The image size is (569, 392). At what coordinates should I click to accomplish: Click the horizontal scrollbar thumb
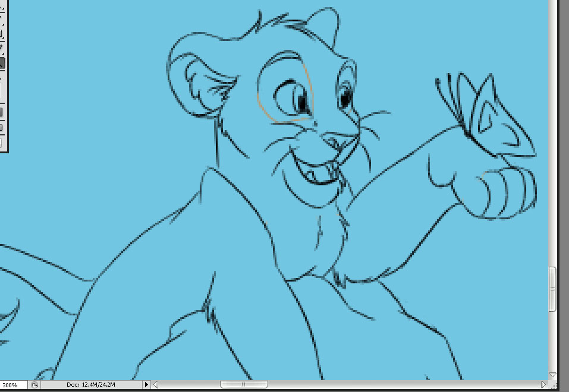244,385
